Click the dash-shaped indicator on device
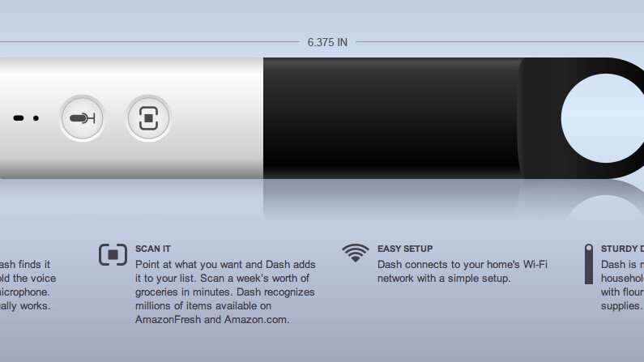The width and height of the screenshot is (644, 362). click(19, 118)
